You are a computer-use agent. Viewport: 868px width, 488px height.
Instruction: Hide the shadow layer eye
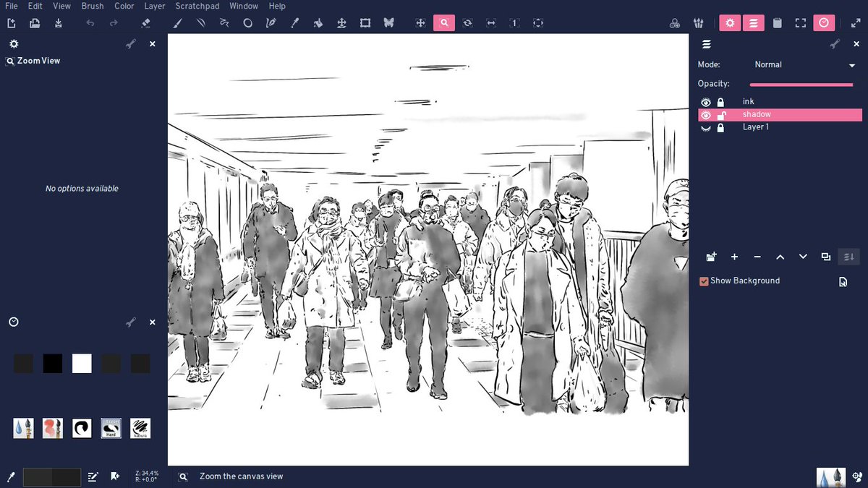(x=706, y=115)
